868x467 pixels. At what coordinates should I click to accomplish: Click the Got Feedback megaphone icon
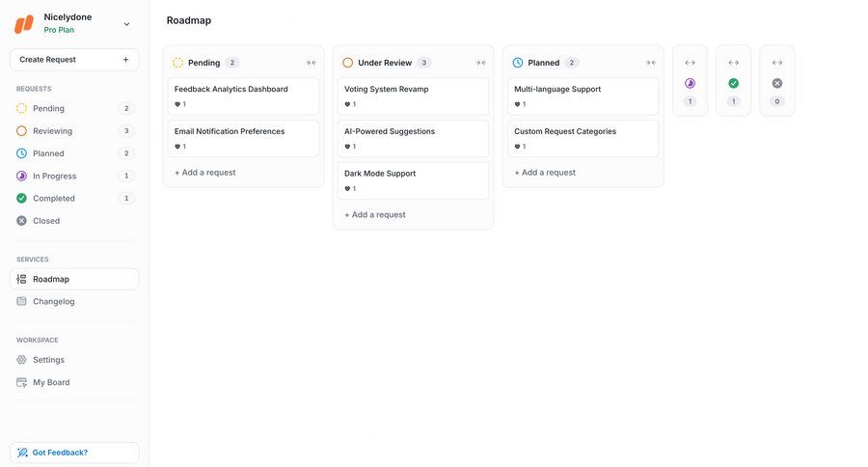(x=22, y=453)
